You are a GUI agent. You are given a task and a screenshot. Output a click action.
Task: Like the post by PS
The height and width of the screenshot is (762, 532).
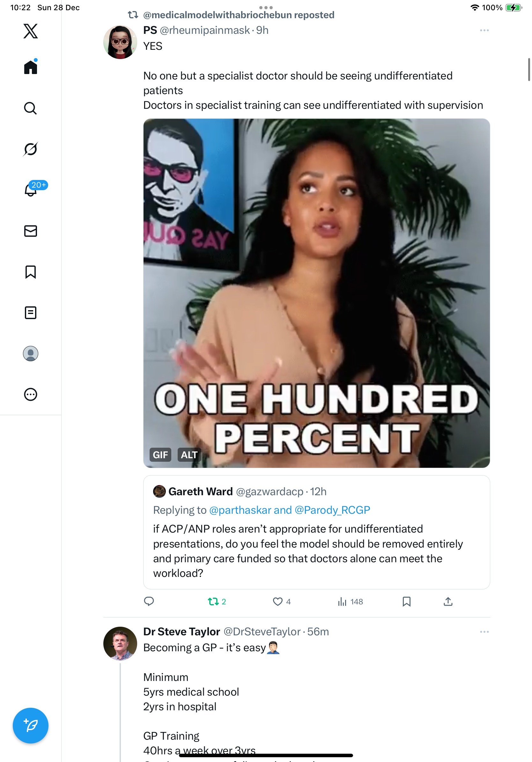277,601
